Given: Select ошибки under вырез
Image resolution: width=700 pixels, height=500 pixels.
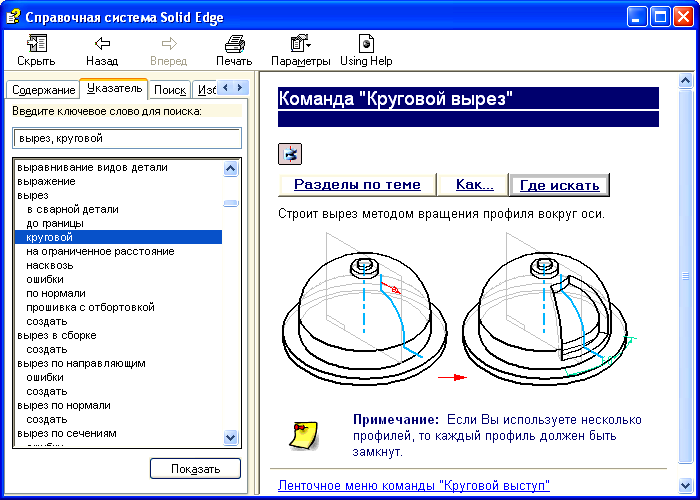Looking at the screenshot, I should pyautogui.click(x=45, y=279).
